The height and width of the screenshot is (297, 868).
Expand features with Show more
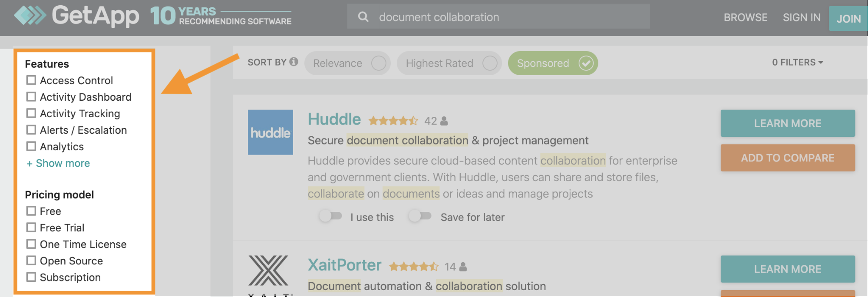tap(58, 163)
